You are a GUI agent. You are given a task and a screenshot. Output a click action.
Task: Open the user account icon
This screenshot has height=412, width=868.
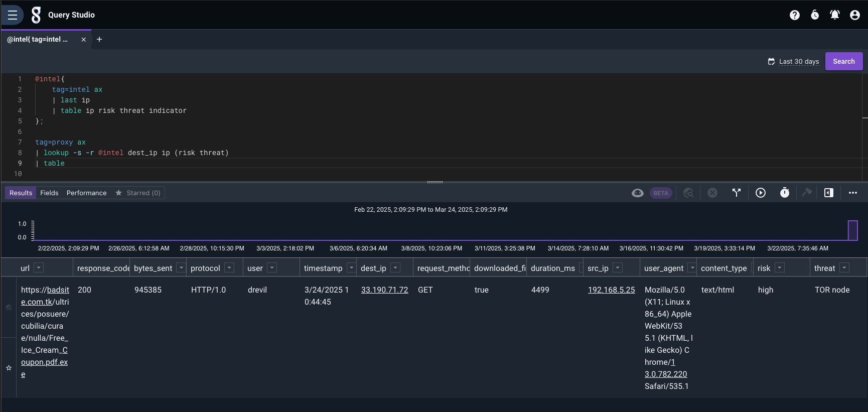pyautogui.click(x=855, y=15)
